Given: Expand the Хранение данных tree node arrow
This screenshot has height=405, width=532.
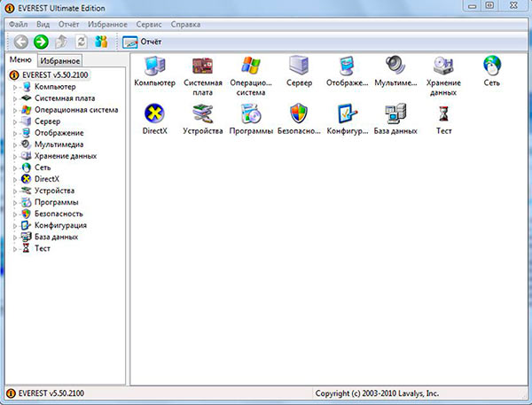Looking at the screenshot, I should (x=15, y=156).
